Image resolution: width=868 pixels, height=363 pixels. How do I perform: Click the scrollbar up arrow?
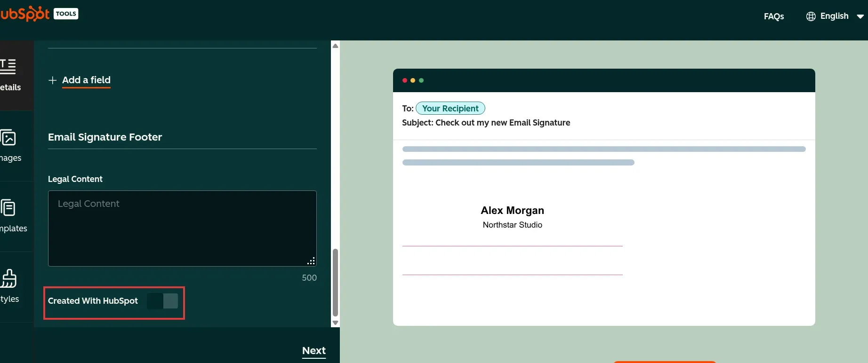335,46
